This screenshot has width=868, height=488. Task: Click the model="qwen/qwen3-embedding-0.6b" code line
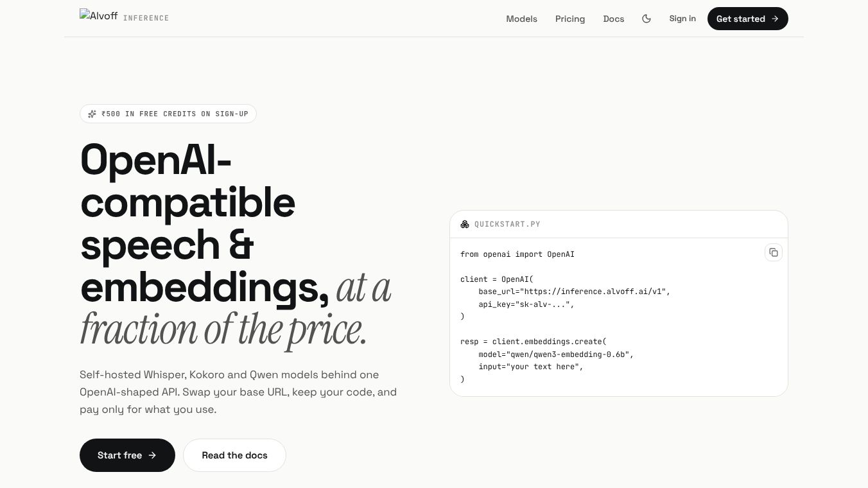click(x=556, y=354)
